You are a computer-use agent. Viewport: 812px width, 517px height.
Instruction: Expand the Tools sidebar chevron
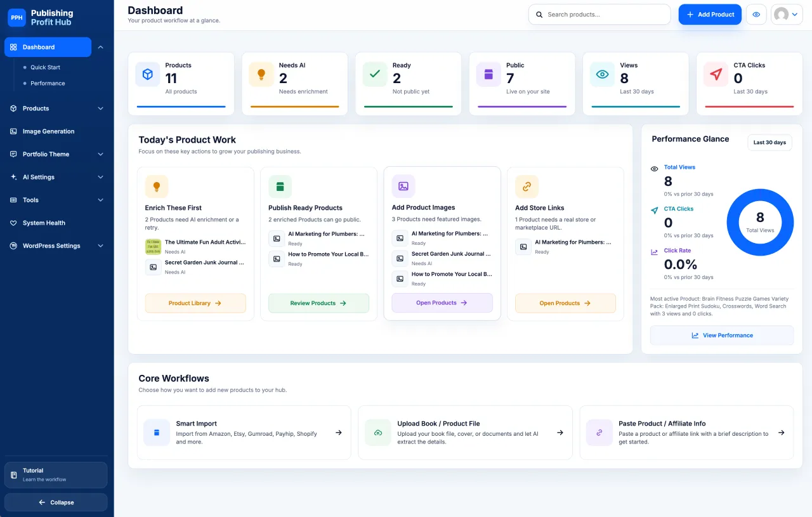point(100,200)
